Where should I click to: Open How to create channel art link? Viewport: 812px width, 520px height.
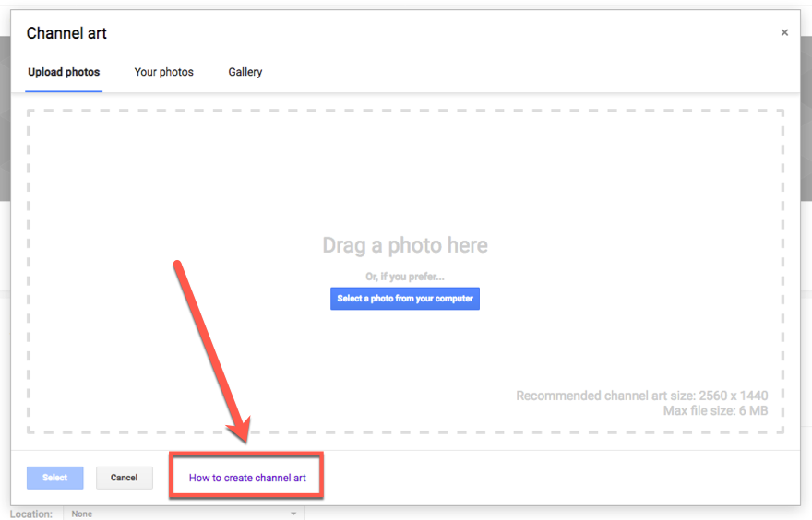point(247,478)
